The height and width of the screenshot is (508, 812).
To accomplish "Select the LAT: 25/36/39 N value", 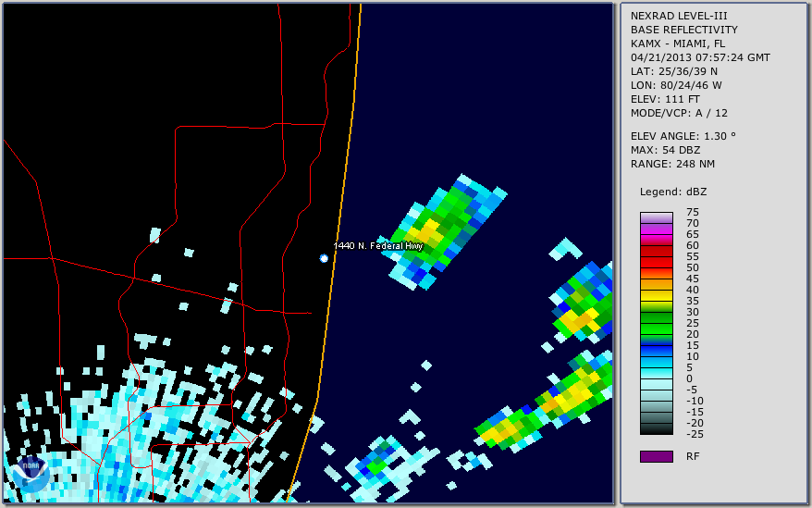I will coord(673,71).
